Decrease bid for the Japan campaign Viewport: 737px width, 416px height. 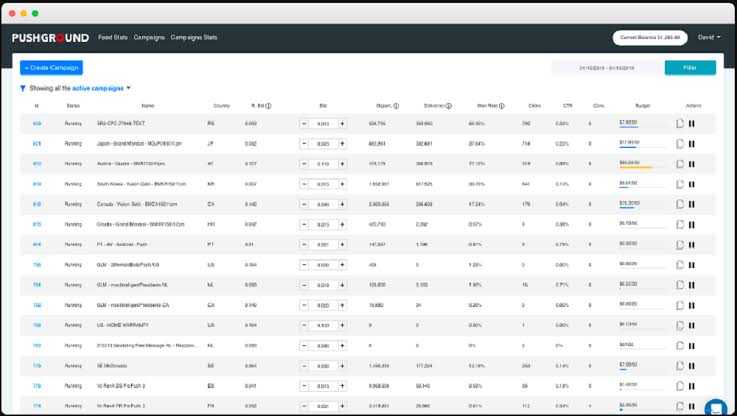click(x=303, y=144)
